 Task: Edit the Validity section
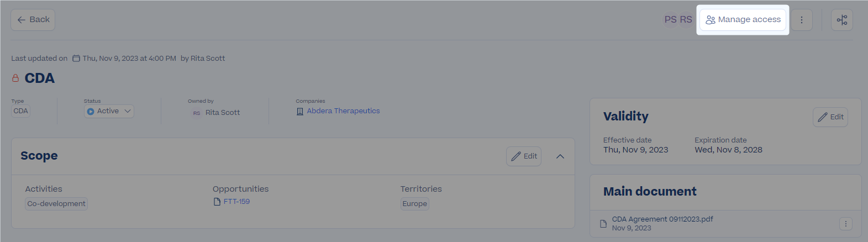(830, 117)
